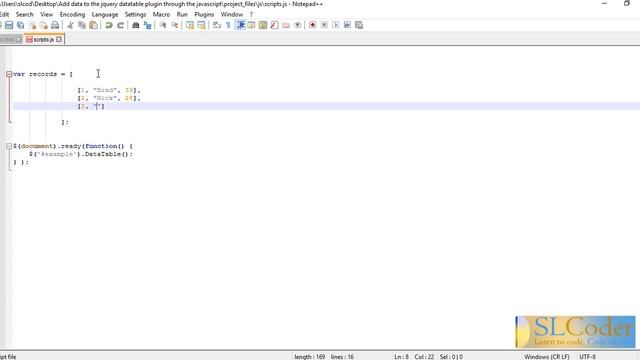Open Function List toolbar icon
Image resolution: width=640 pixels, height=360 pixels.
point(274,25)
